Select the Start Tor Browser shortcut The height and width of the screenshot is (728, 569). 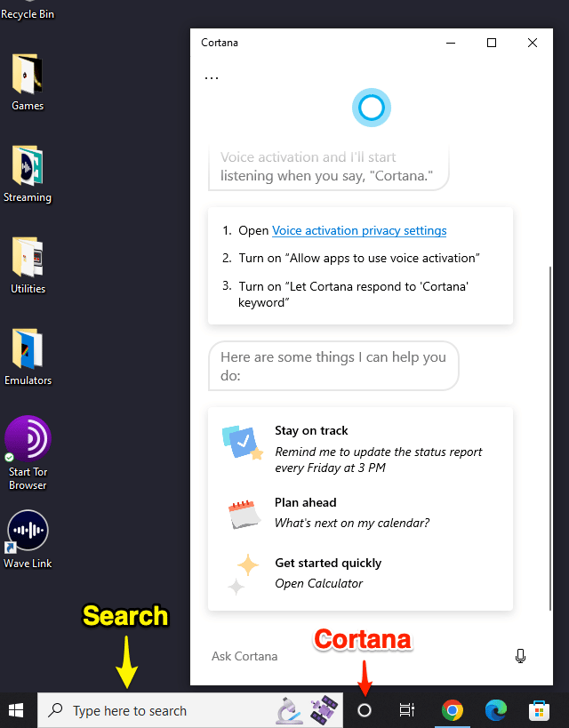click(x=28, y=453)
